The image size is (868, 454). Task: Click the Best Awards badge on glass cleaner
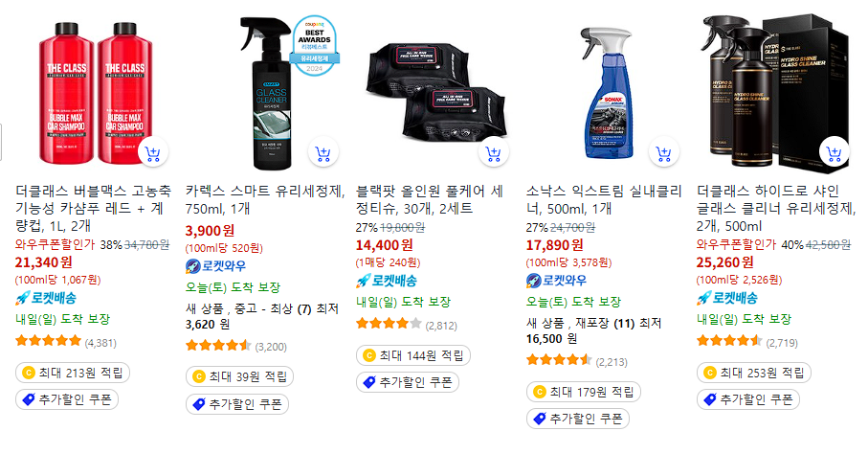[x=315, y=45]
